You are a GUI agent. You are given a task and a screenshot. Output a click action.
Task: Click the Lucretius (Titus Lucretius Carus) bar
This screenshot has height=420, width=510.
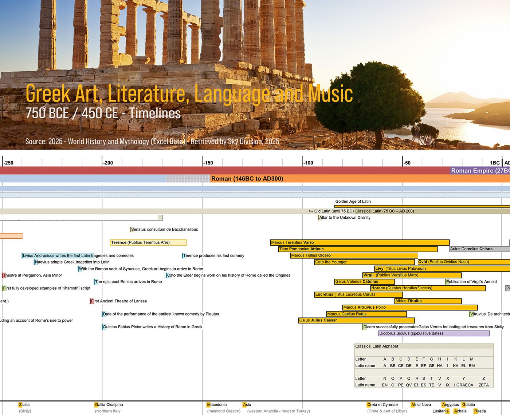tap(358, 294)
